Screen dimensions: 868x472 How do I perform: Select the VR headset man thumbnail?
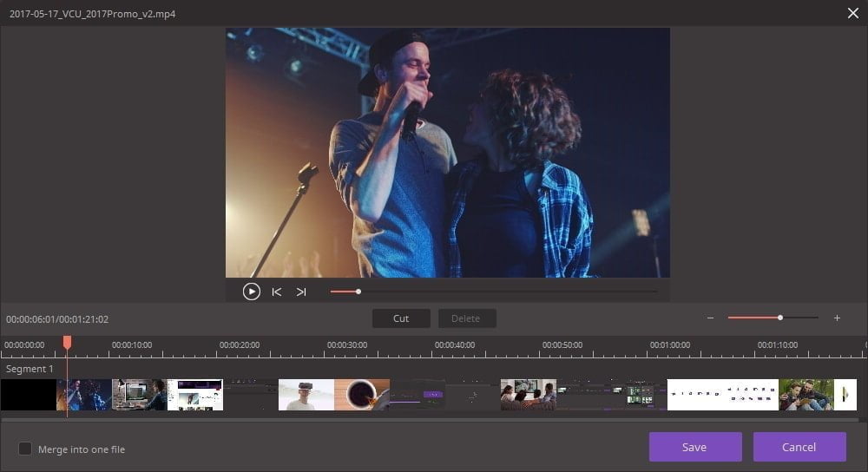[x=306, y=395]
